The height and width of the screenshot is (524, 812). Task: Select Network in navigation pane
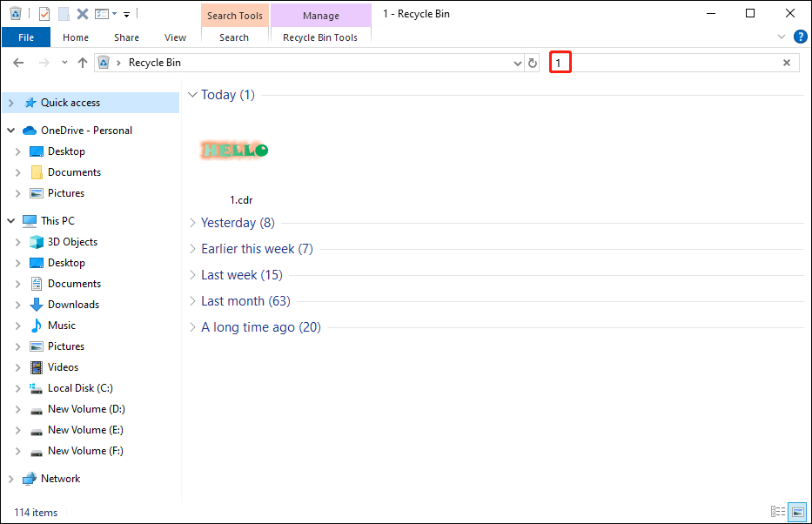click(x=61, y=479)
